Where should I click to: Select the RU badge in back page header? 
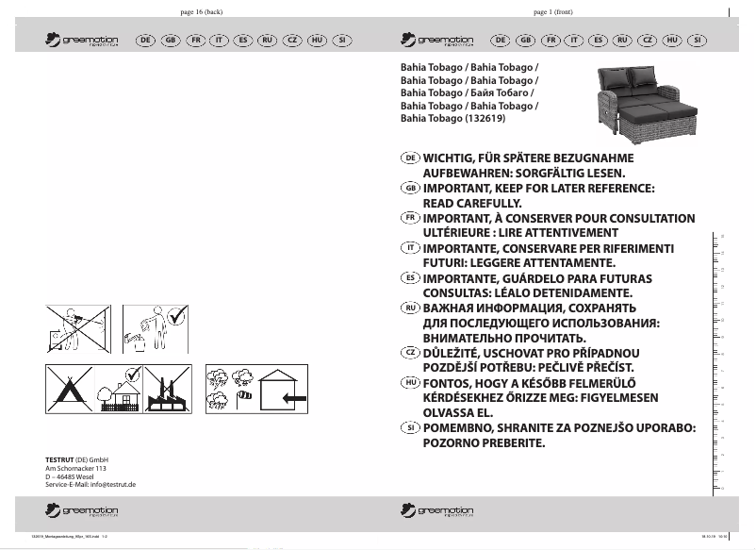click(268, 41)
